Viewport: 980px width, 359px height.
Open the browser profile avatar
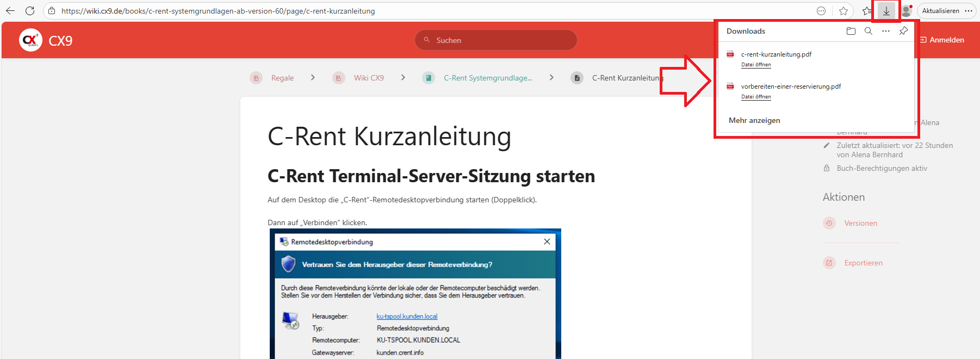click(x=906, y=11)
